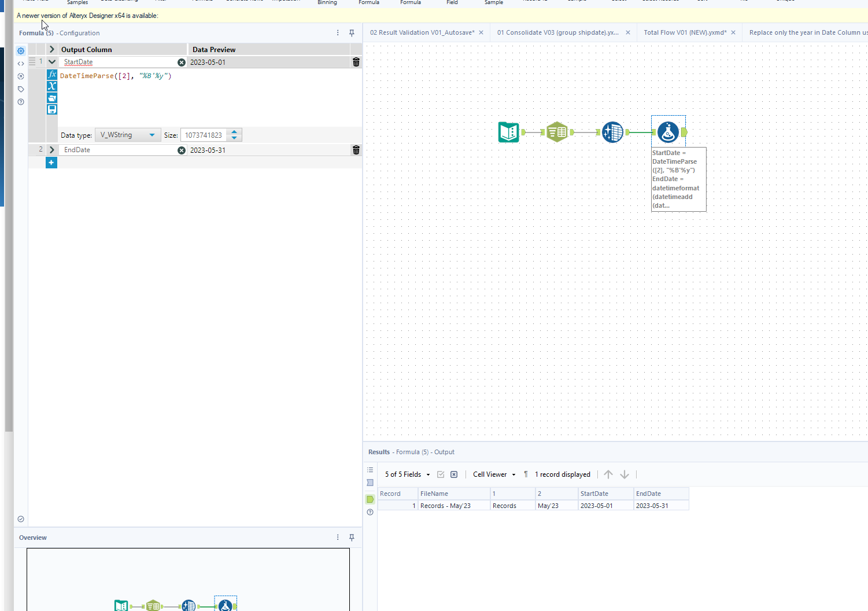The height and width of the screenshot is (611, 868).
Task: Open the expression editor functions icon (fx)
Action: (51, 74)
